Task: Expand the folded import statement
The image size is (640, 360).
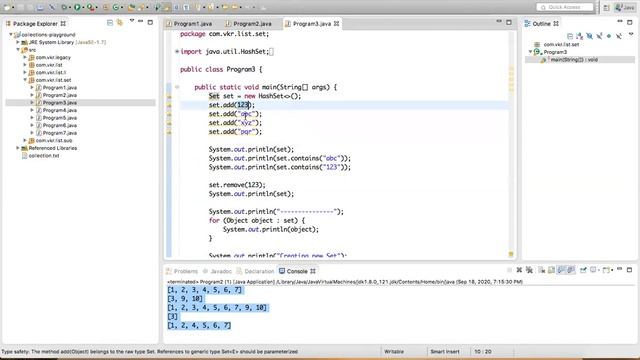Action: [177, 51]
